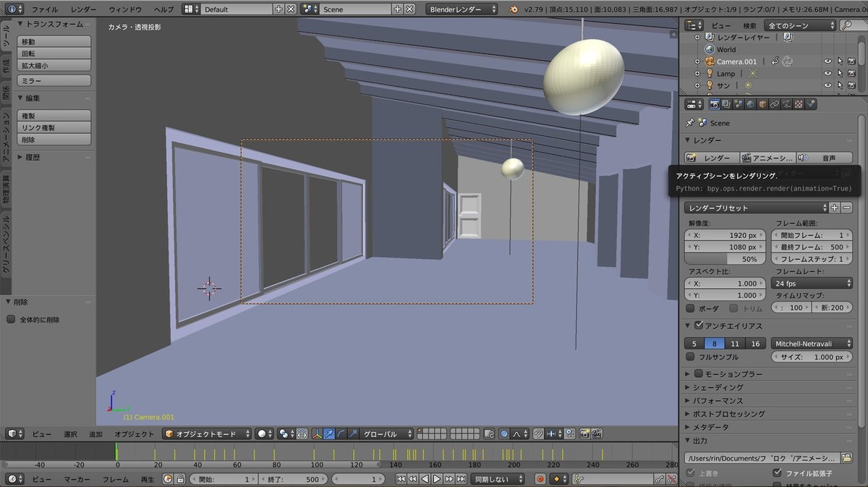Click the timeline preview range clock icon
This screenshot has height=487, width=868.
pyautogui.click(x=168, y=479)
